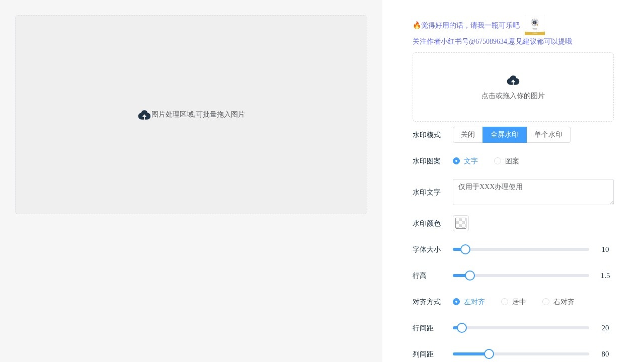This screenshot has width=644, height=362.
Task: Select the 文字 watermark pattern radio button
Action: click(x=456, y=161)
